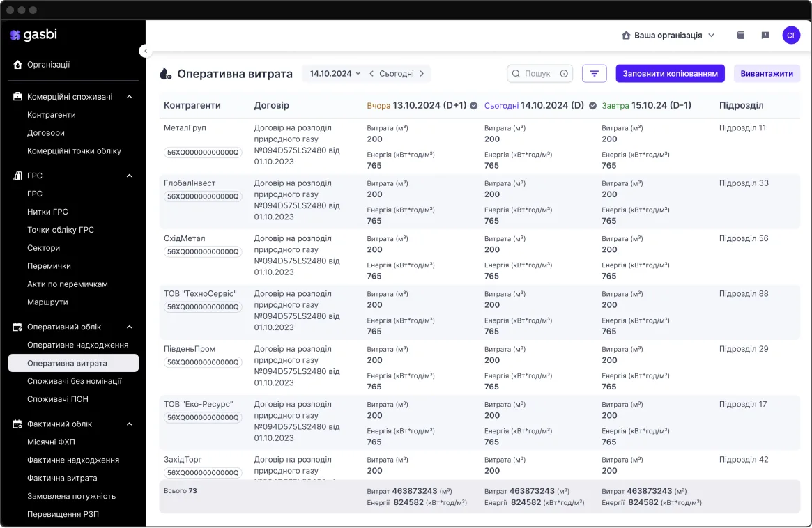The image size is (812, 528).
Task: Open the СГ user avatar menu
Action: pyautogui.click(x=791, y=36)
